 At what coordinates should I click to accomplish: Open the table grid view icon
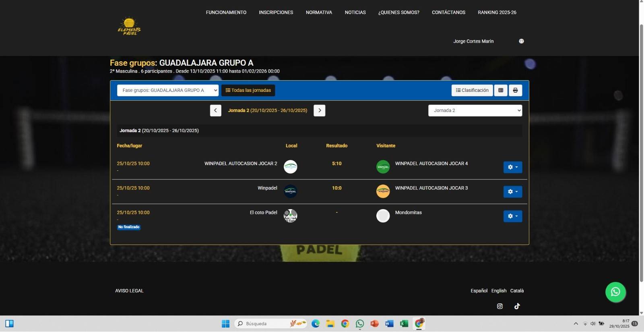[x=501, y=90]
